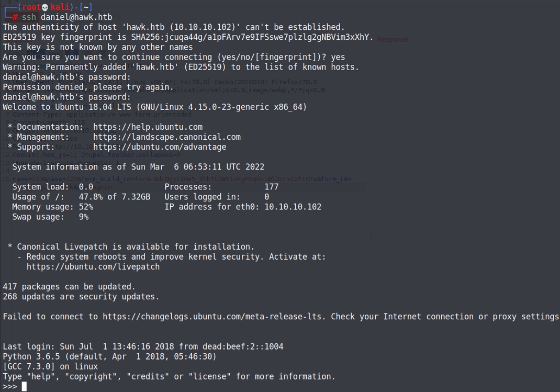
Task: Click the eth0 IP address 10.10.10.102
Action: [293, 207]
